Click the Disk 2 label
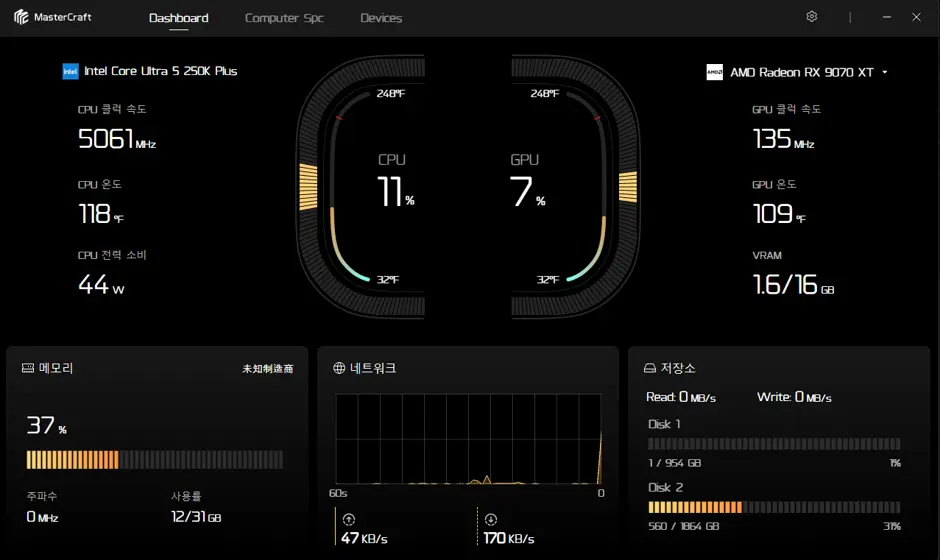Image resolution: width=940 pixels, height=560 pixels. click(x=665, y=487)
